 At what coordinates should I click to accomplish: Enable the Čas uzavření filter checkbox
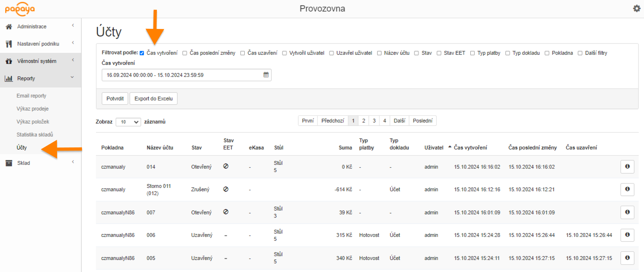tap(242, 53)
